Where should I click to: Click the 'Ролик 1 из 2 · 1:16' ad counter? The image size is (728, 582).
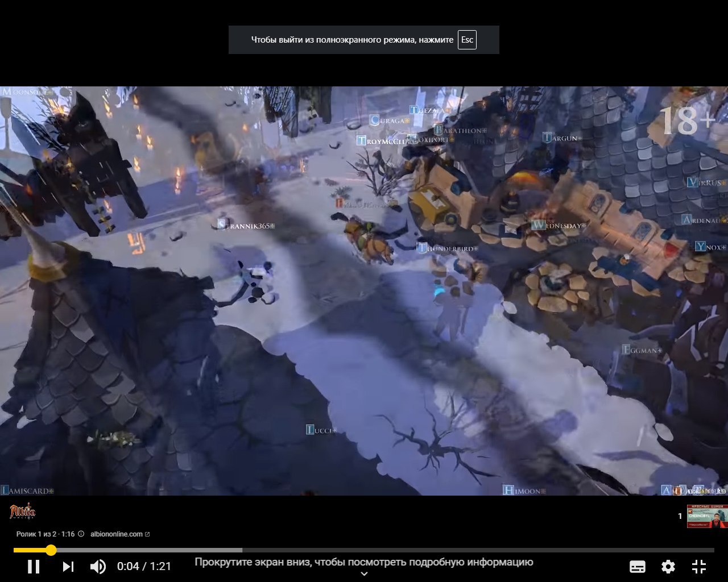45,534
